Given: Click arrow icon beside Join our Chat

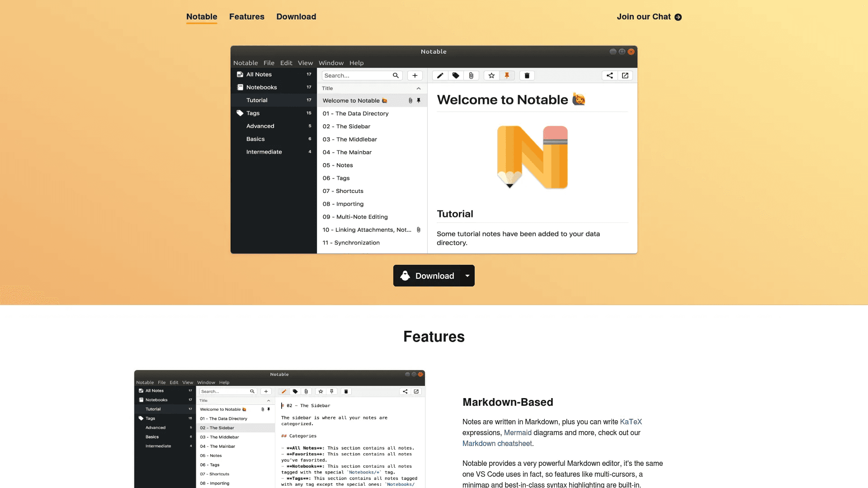Looking at the screenshot, I should tap(678, 17).
